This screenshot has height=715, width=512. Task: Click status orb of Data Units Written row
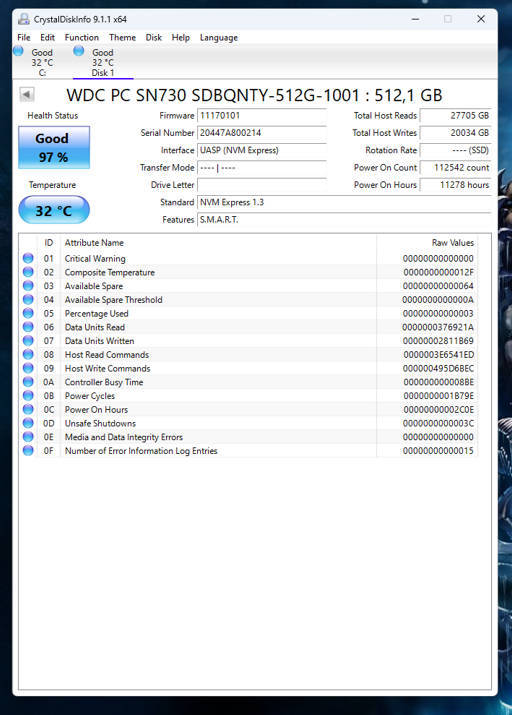28,340
